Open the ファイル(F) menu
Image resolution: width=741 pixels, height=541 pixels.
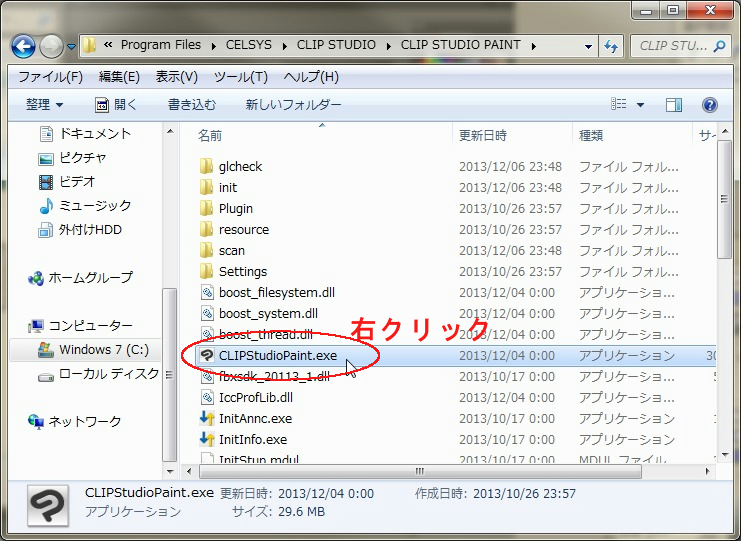(50, 77)
